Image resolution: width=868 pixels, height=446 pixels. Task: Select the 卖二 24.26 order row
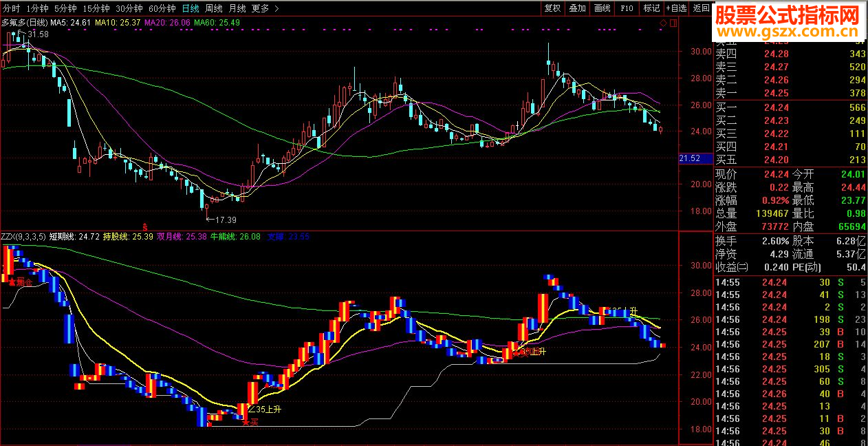point(791,80)
